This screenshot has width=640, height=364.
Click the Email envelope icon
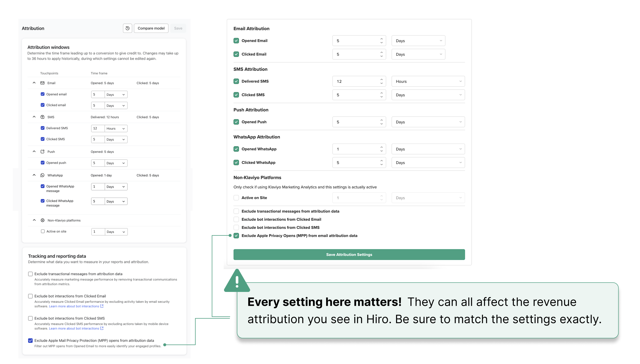click(42, 83)
